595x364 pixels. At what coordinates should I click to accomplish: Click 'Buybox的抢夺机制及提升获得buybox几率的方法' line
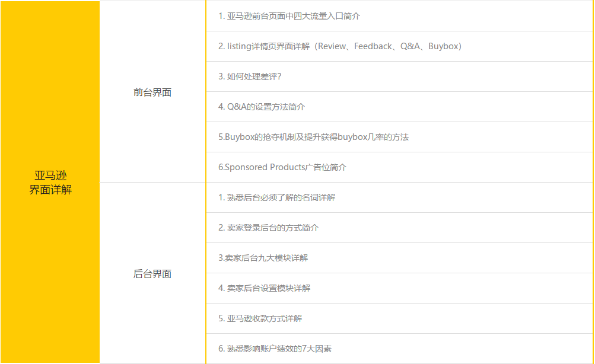click(x=399, y=137)
